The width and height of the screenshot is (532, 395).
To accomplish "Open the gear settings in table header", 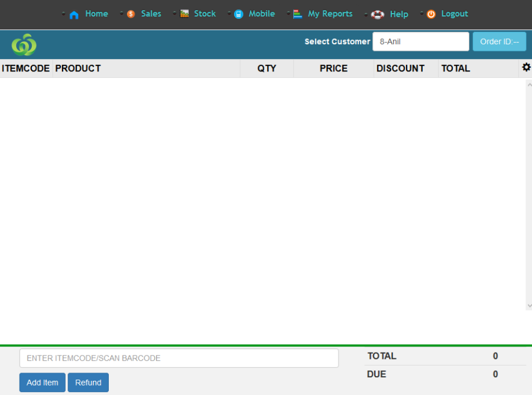I will pyautogui.click(x=526, y=68).
